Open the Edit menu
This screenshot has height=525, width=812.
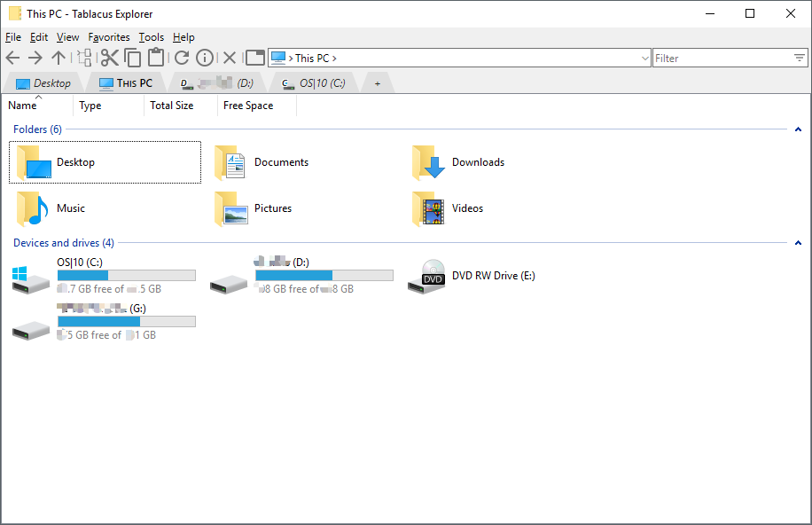(39, 37)
